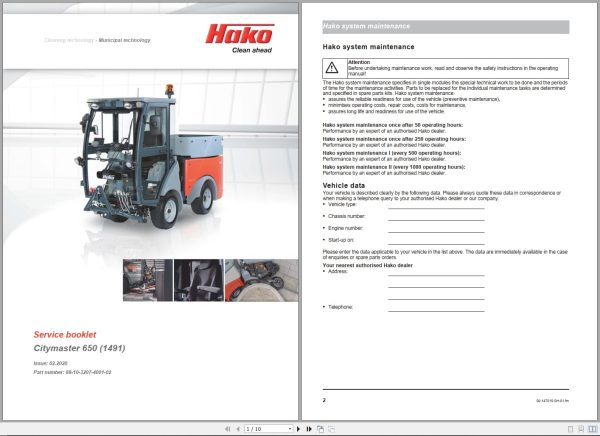Click the page number 2 in footer
Image resolution: width=600 pixels, height=436 pixels.
[x=324, y=400]
